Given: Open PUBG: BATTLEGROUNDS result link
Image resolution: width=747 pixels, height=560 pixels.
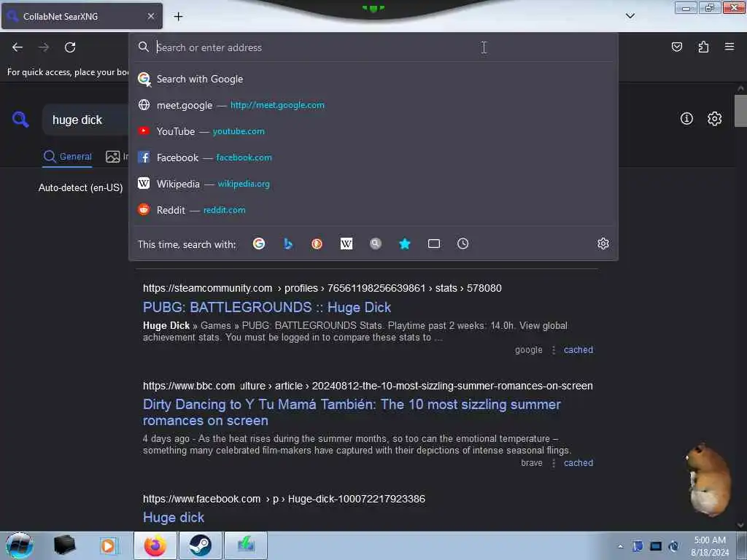Looking at the screenshot, I should pyautogui.click(x=267, y=308).
